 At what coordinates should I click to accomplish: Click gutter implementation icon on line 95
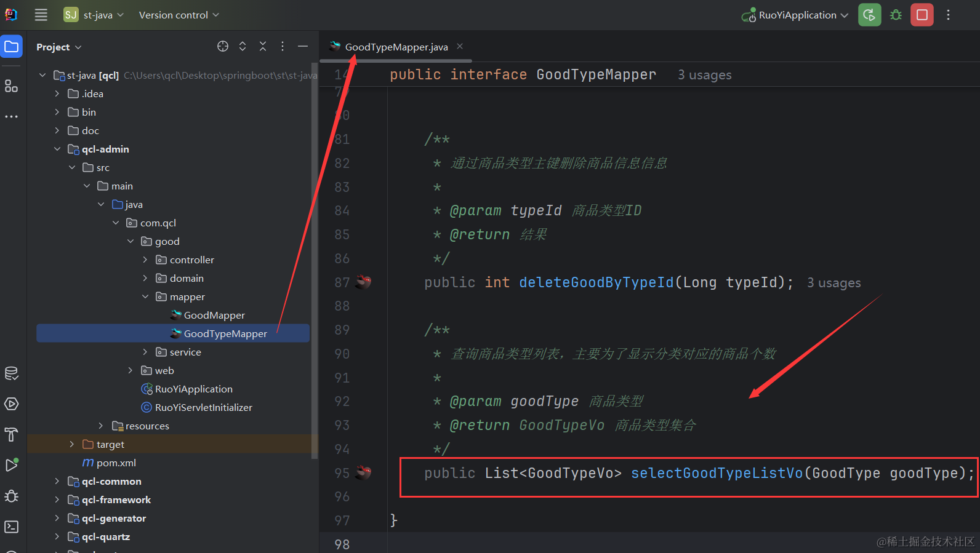364,472
